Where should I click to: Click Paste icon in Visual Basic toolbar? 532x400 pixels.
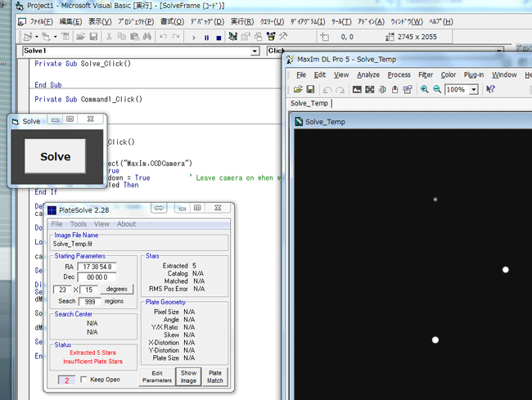point(134,37)
